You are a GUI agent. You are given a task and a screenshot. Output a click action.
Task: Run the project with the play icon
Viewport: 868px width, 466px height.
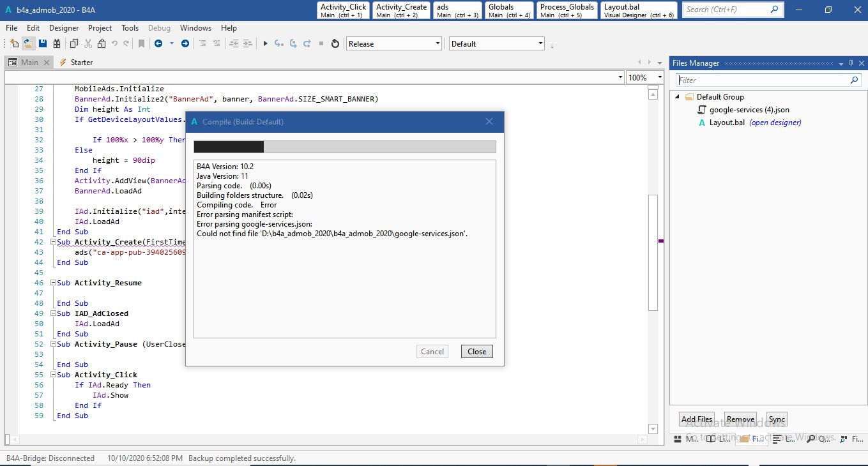point(265,43)
